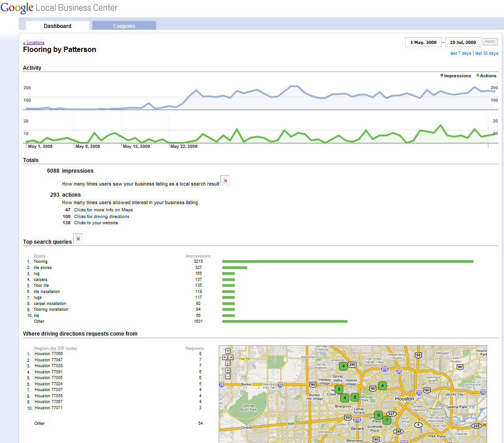Viewport: 504px width, 443px height.
Task: Click the '293 actions' total
Action: (x=65, y=194)
